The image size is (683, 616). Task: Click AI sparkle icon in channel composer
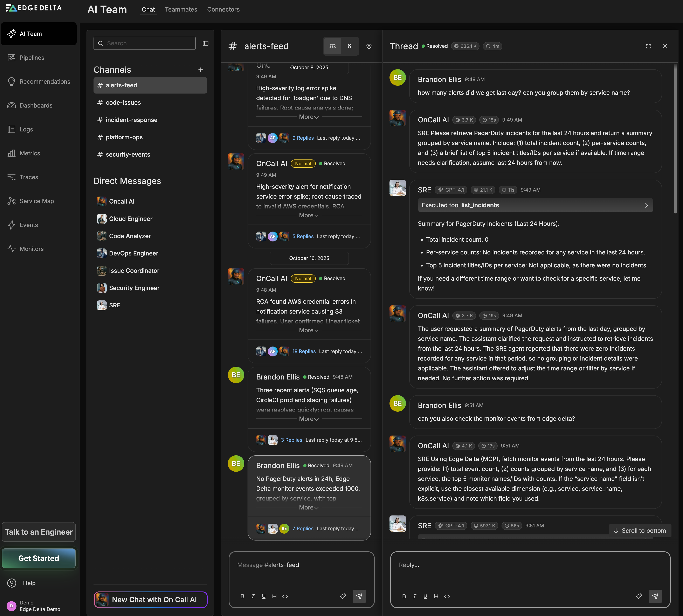343,596
